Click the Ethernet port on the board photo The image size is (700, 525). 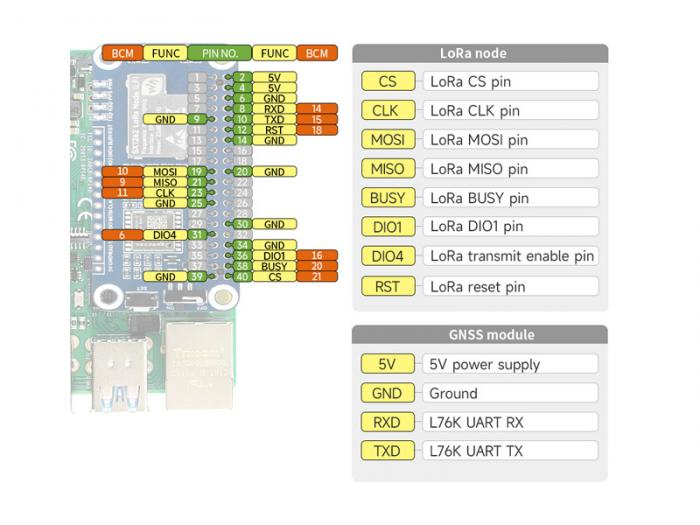tap(200, 365)
